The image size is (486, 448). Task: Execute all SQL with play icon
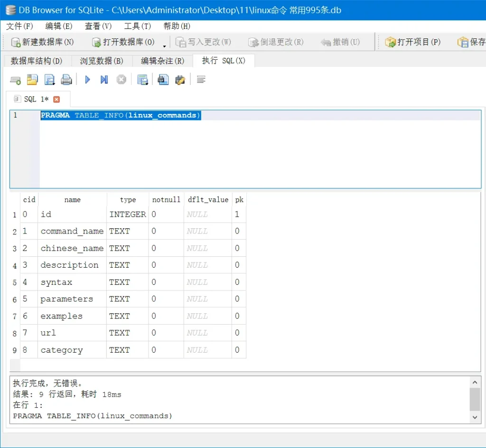coord(87,80)
